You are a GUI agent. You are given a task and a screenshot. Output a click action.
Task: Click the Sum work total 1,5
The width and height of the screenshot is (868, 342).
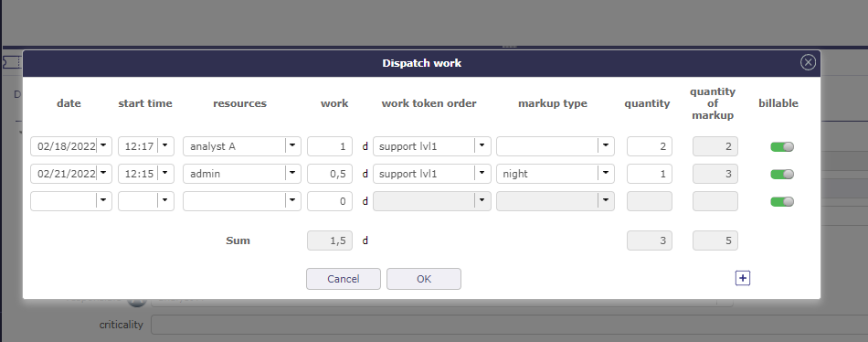330,240
